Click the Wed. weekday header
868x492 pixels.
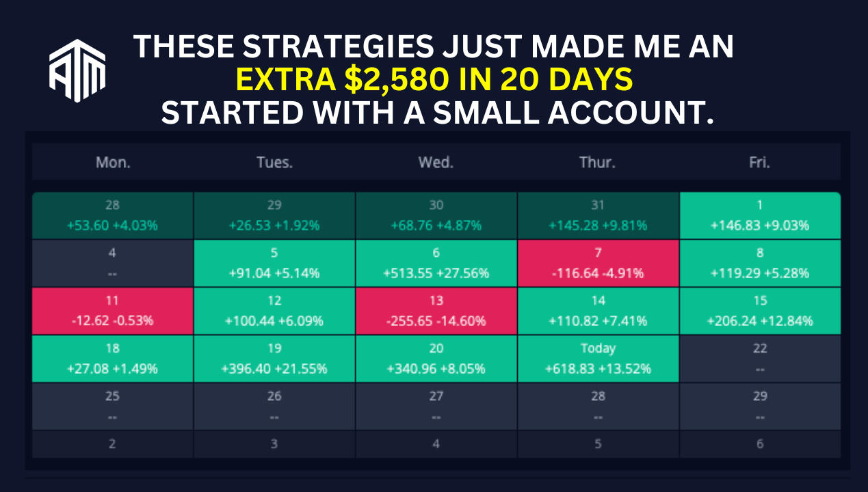coord(436,163)
